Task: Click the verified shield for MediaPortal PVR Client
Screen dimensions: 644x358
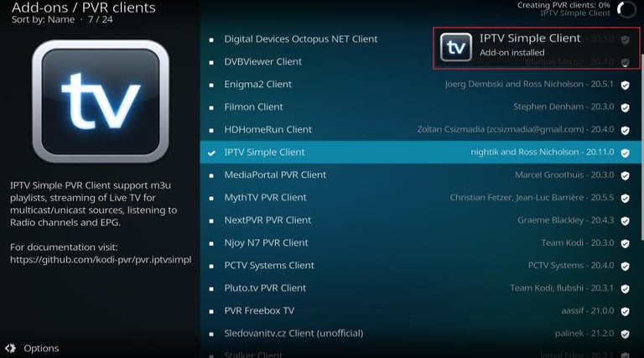Action: [625, 176]
